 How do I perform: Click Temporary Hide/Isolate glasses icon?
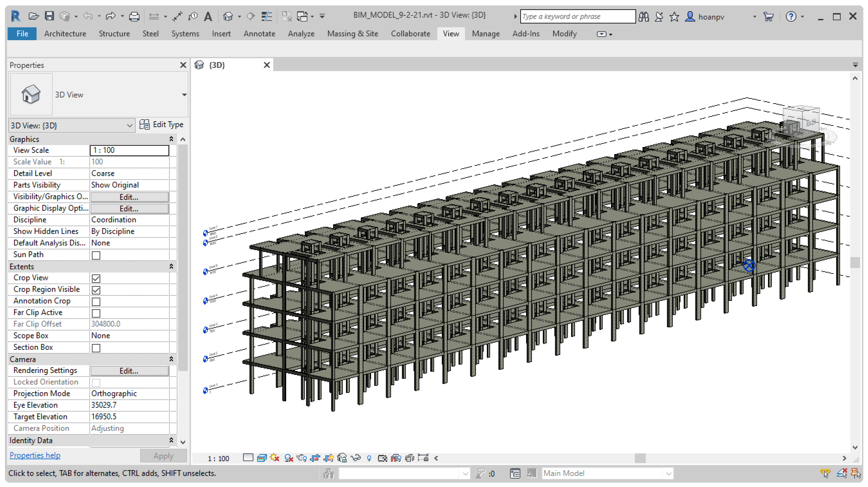(355, 458)
